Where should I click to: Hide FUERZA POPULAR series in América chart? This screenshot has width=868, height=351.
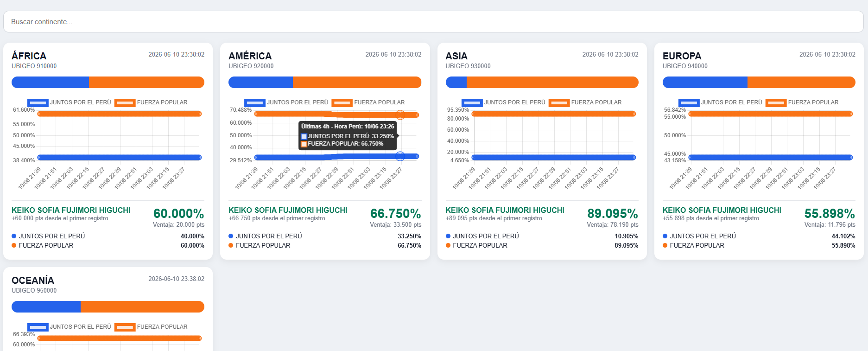(x=368, y=102)
